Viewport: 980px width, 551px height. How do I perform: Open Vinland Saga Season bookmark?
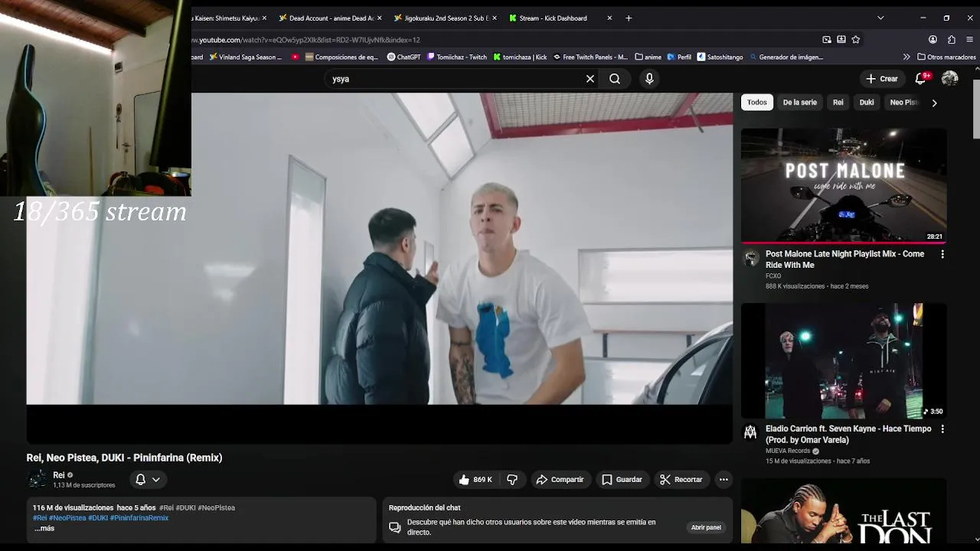[x=245, y=57]
